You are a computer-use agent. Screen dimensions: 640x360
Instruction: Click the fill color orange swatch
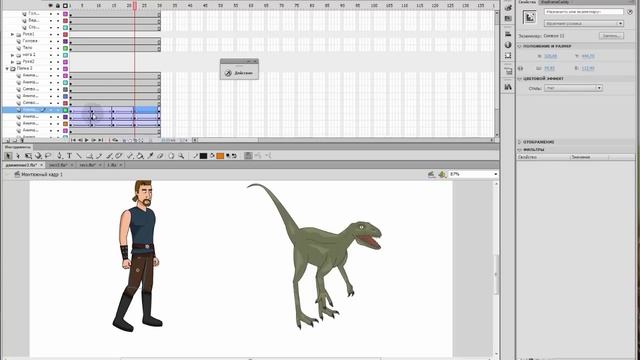(220, 156)
